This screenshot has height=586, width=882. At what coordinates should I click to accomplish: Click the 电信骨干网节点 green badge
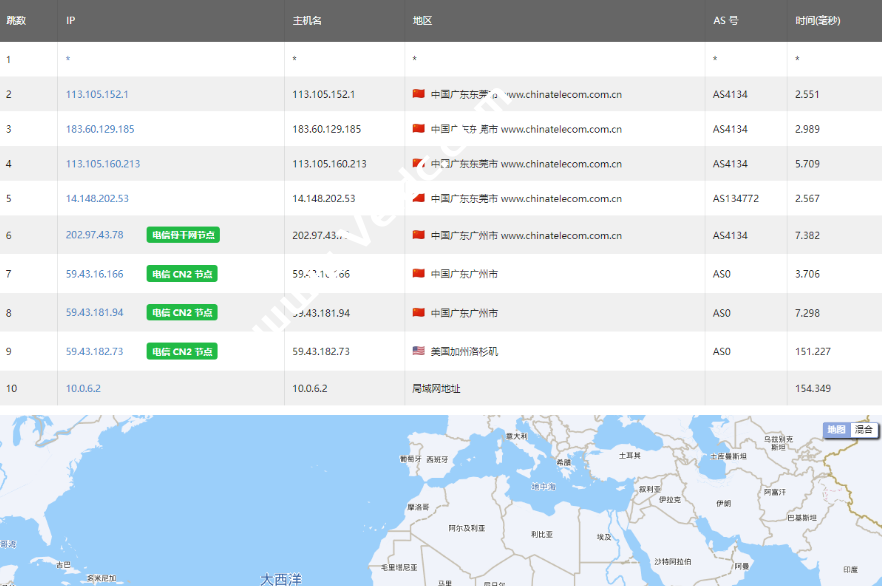point(182,235)
